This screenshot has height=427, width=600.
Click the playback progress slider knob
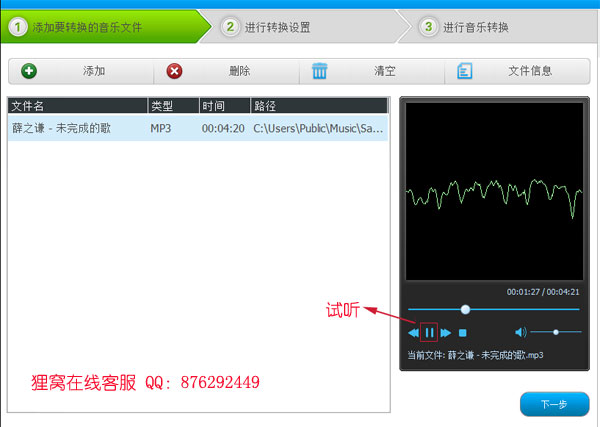[x=465, y=309]
